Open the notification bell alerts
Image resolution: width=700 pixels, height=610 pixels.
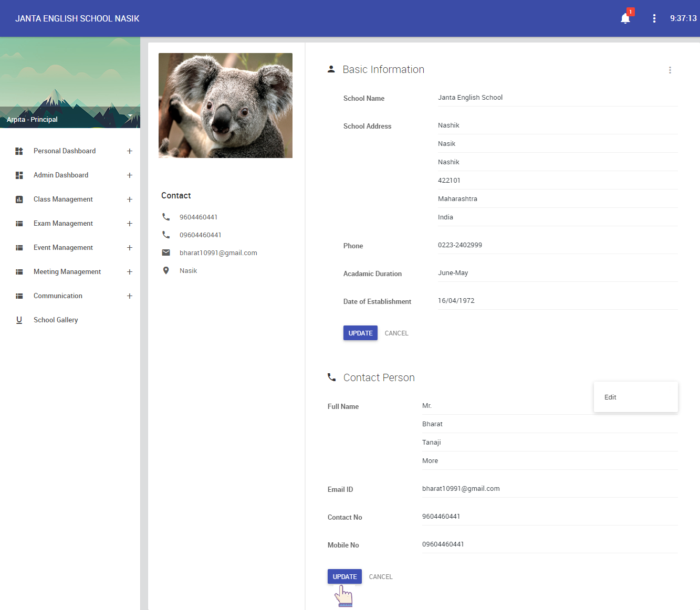(625, 18)
